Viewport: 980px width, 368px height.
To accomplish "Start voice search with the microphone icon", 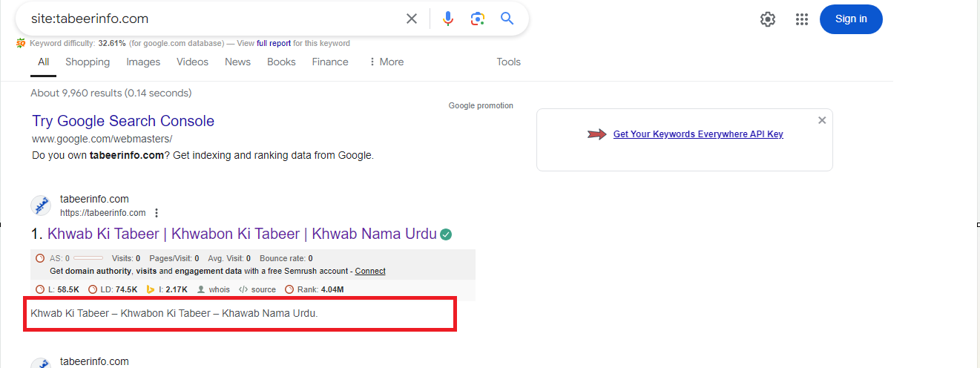I will 447,19.
